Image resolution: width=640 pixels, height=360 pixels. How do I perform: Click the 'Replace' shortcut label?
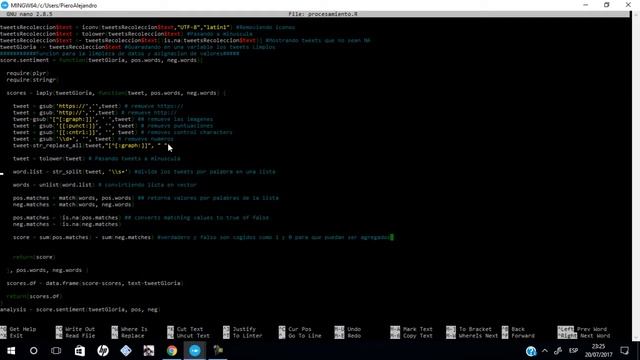[x=133, y=336]
